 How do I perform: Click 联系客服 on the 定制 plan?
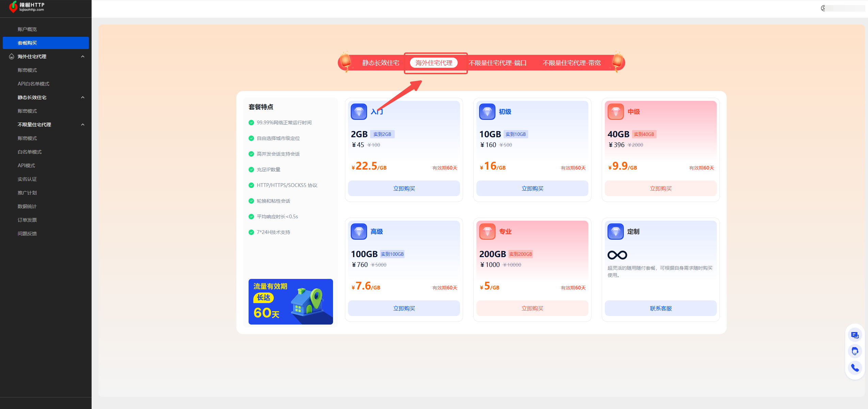(x=660, y=308)
